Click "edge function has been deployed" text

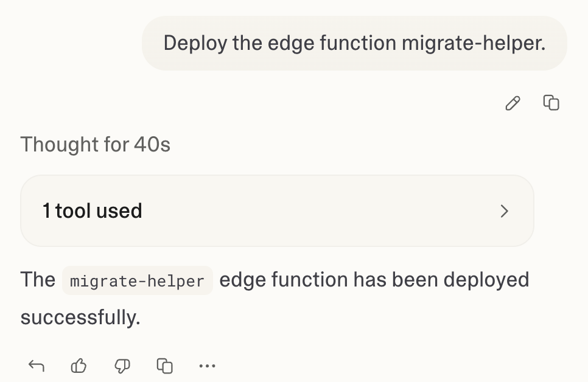(374, 280)
